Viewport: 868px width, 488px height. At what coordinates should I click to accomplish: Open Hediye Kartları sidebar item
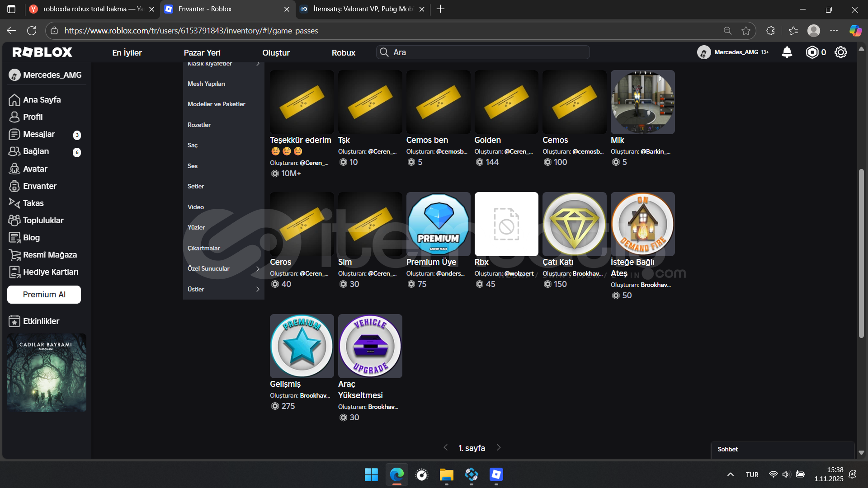tap(50, 272)
